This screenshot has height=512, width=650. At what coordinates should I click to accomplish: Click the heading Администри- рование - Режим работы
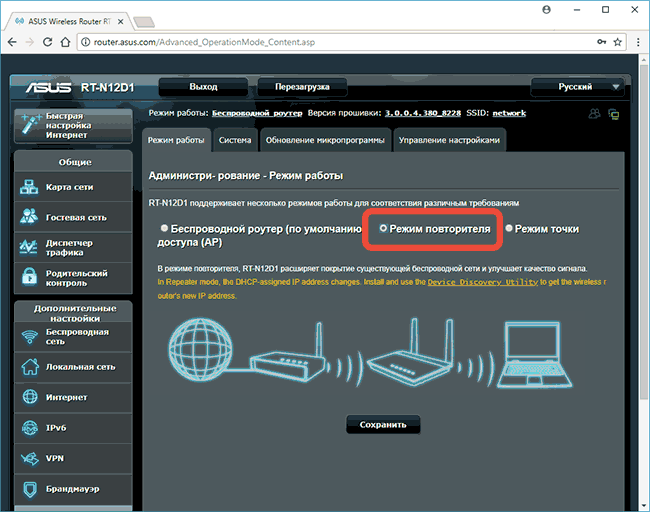pyautogui.click(x=246, y=176)
